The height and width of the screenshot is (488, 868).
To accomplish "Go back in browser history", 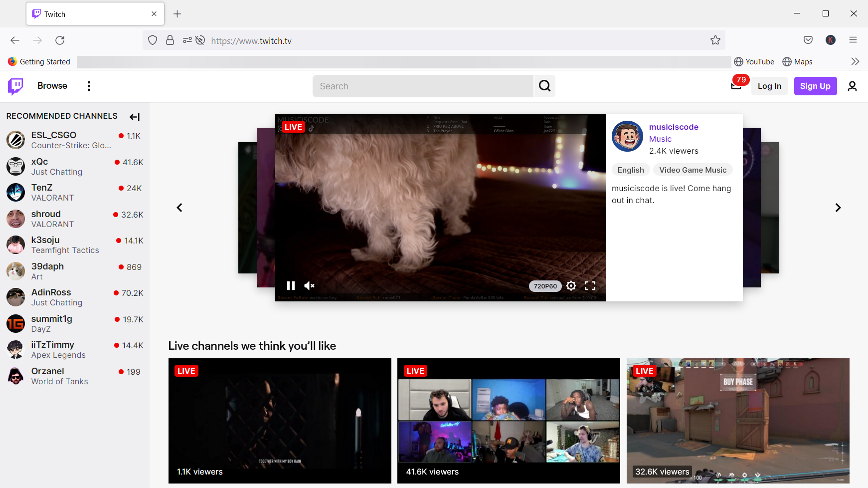I will (15, 40).
